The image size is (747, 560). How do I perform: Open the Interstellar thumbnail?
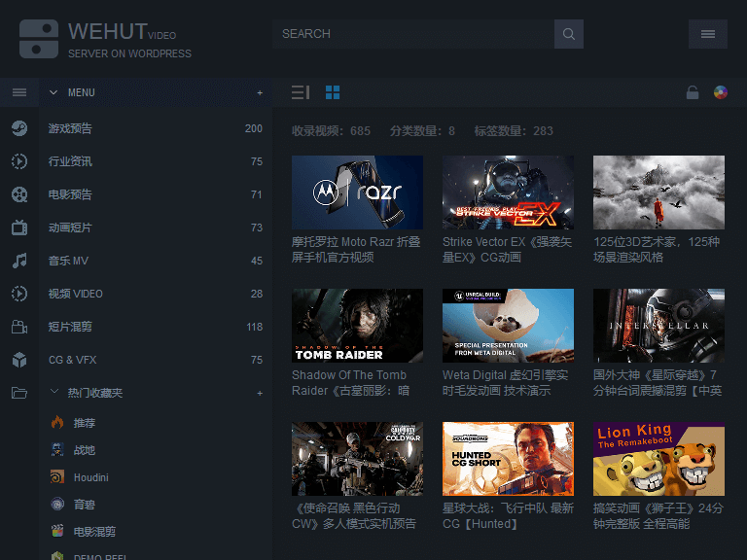point(658,326)
